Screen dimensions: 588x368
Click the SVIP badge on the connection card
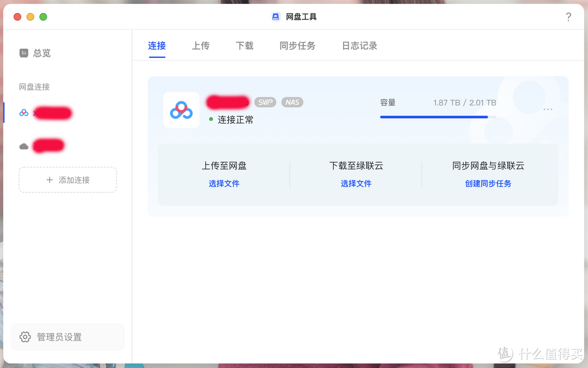point(265,102)
